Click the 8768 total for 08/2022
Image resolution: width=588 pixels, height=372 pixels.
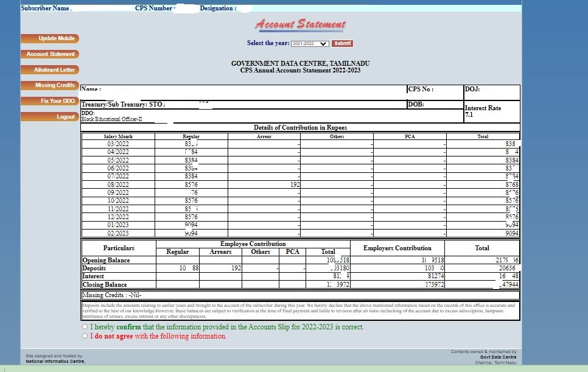click(512, 184)
